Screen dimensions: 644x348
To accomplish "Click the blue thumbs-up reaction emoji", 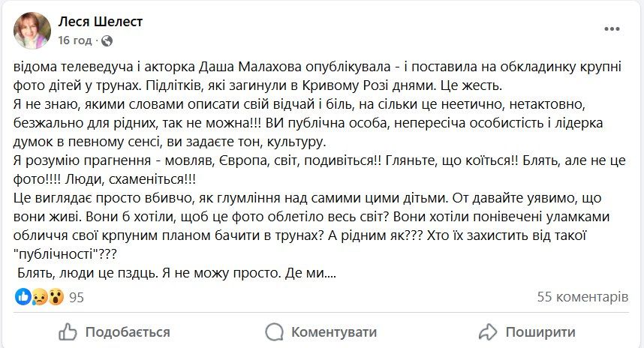I will coord(23,297).
